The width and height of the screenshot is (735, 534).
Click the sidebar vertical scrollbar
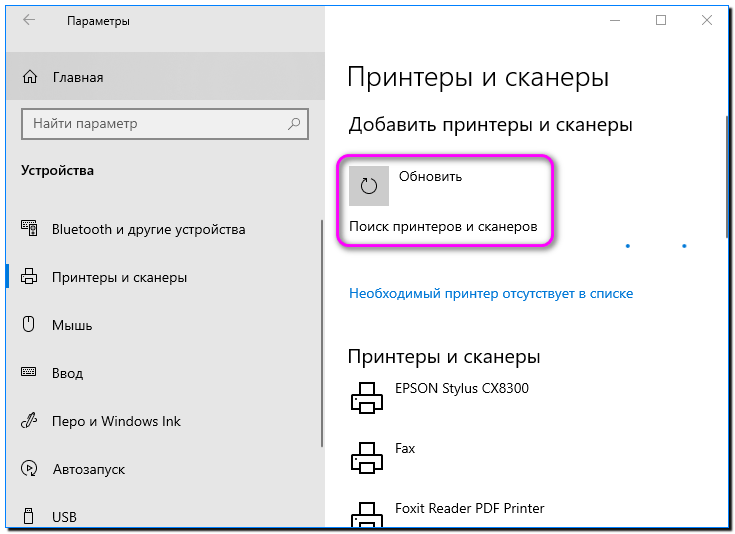click(x=322, y=330)
